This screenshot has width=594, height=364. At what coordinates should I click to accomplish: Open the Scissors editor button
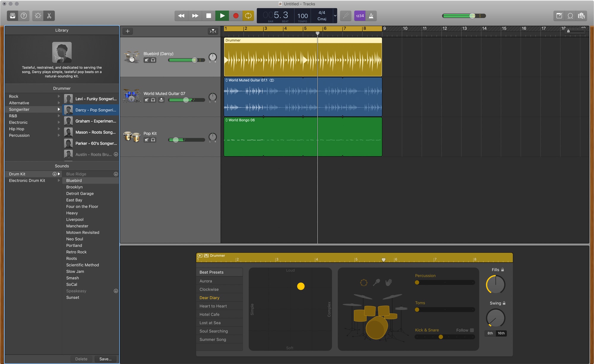(49, 16)
